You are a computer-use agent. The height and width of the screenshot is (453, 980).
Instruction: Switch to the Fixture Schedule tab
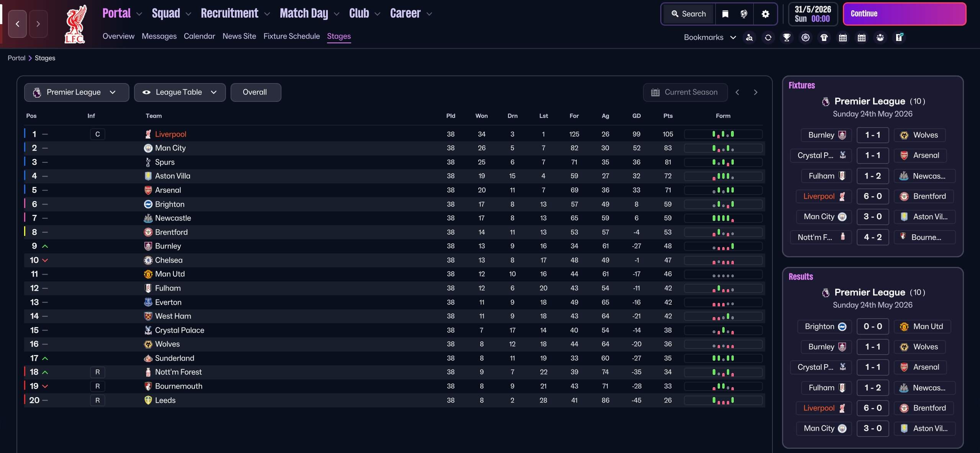click(x=291, y=36)
